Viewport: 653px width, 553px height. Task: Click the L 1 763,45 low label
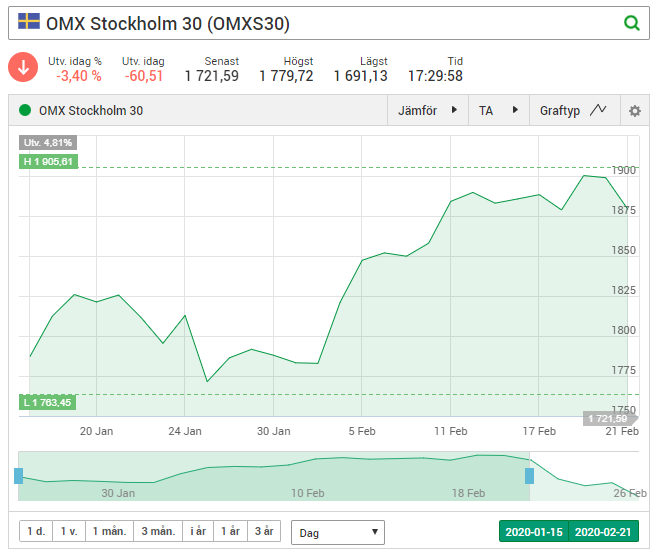pyautogui.click(x=47, y=402)
